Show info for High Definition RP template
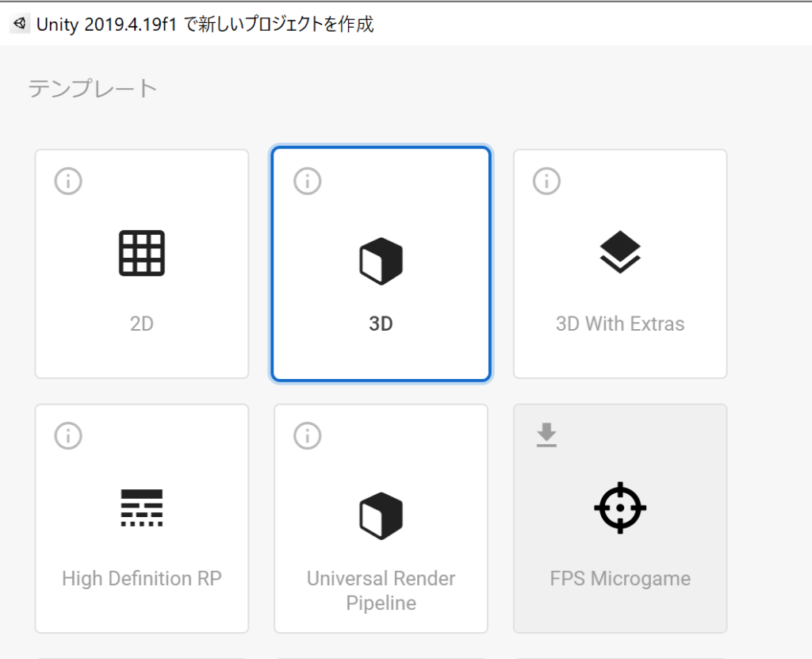The height and width of the screenshot is (659, 812). (68, 435)
